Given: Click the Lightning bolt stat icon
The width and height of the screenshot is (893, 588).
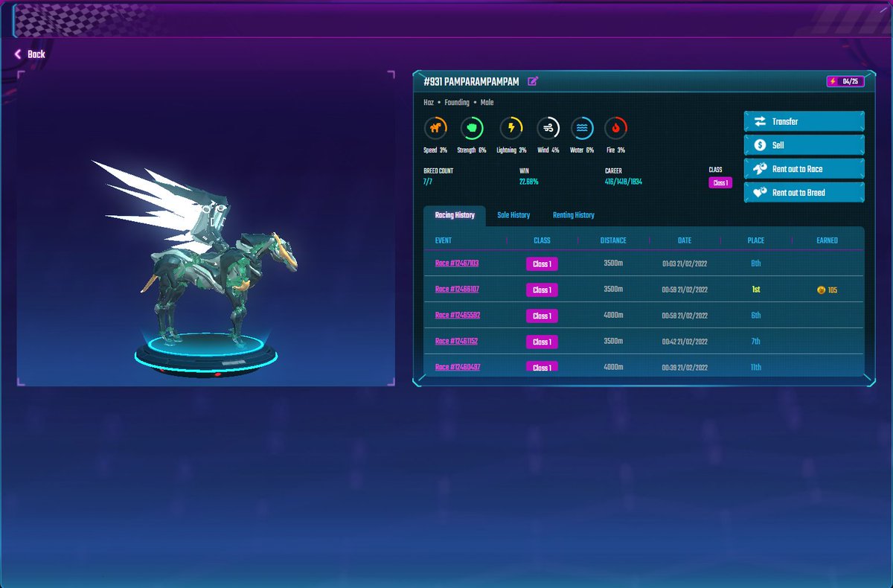Looking at the screenshot, I should pyautogui.click(x=511, y=128).
